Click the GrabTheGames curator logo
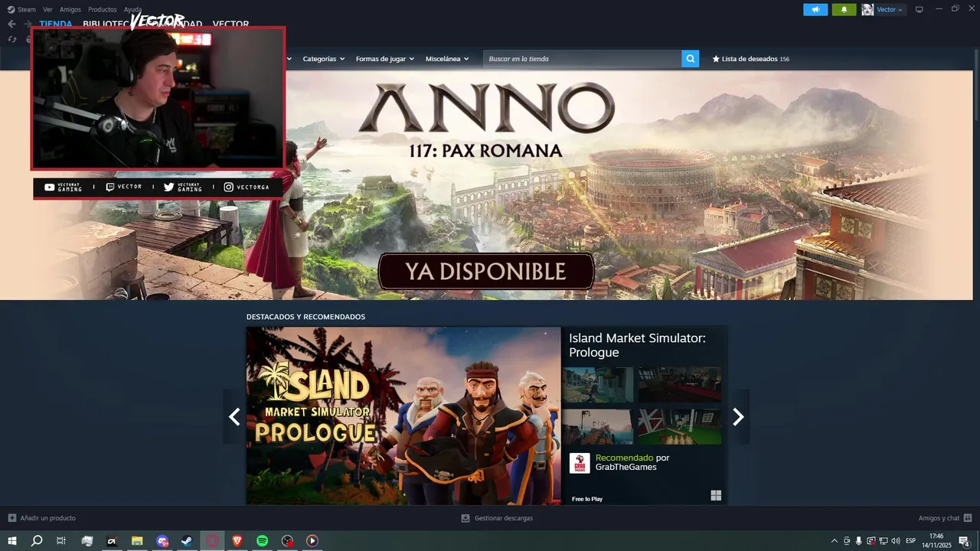The height and width of the screenshot is (551, 980). (x=580, y=463)
